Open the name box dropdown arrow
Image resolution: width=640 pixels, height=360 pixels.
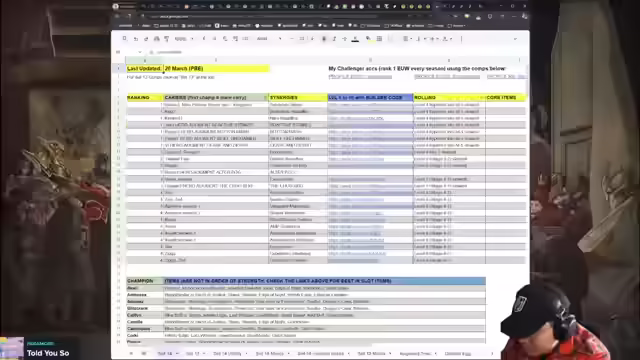(140, 52)
